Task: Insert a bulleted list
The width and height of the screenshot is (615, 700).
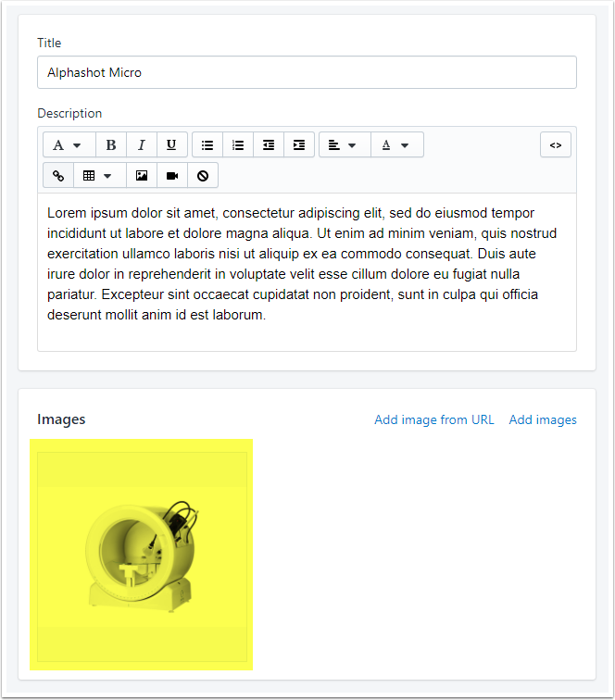Action: (x=207, y=144)
